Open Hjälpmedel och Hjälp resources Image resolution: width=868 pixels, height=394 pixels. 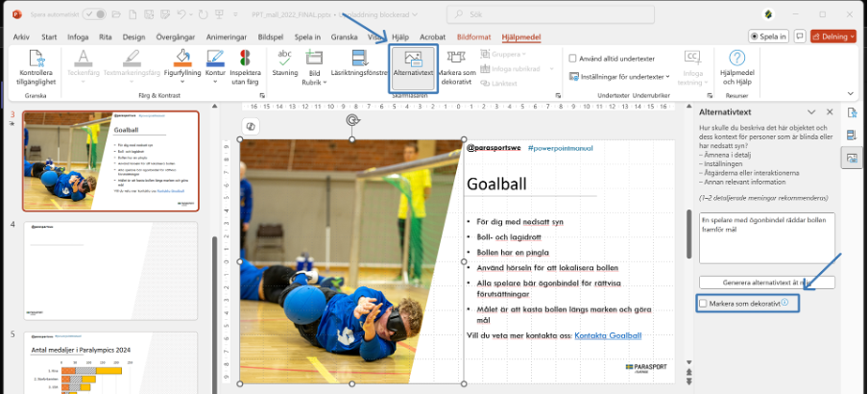click(736, 68)
